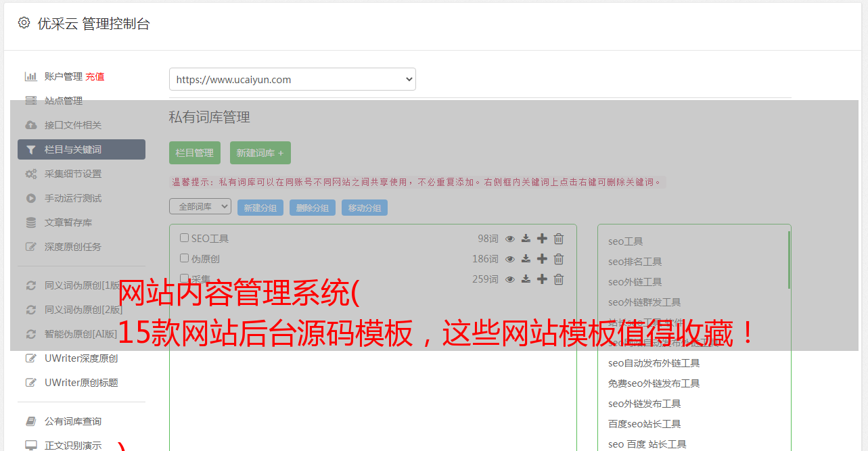Click the trash icon in 伪原创 row

point(559,259)
